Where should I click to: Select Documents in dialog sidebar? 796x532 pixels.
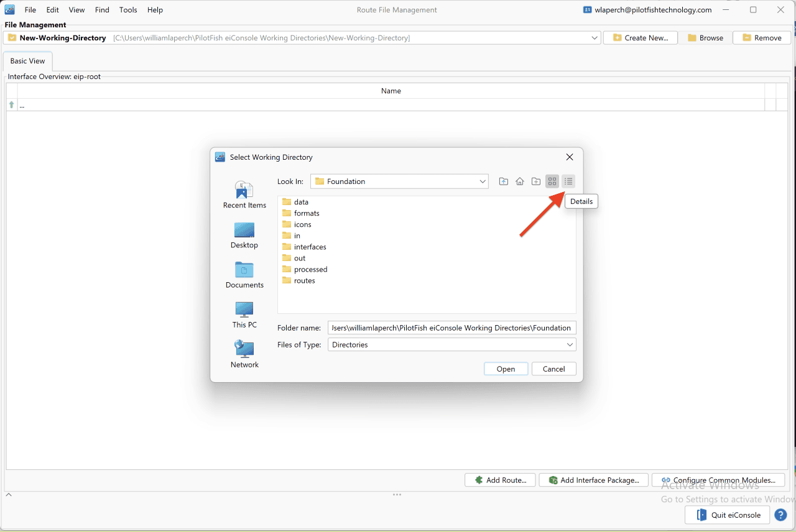click(244, 275)
